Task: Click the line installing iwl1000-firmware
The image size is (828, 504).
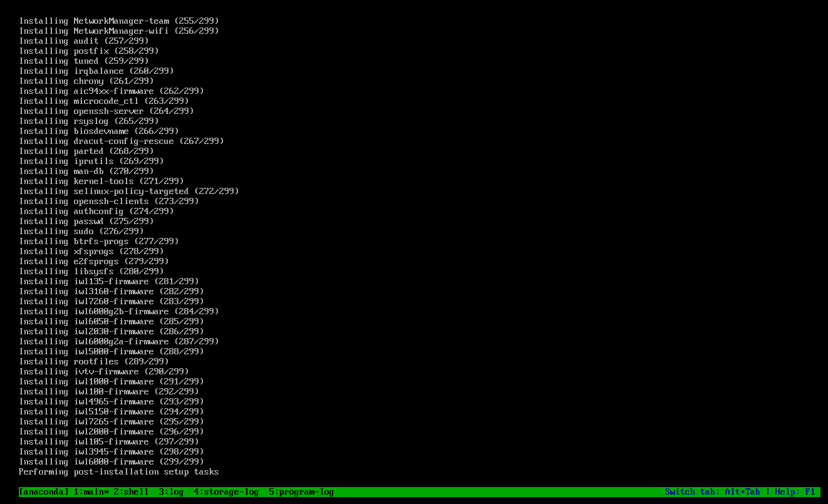Action: (x=111, y=382)
